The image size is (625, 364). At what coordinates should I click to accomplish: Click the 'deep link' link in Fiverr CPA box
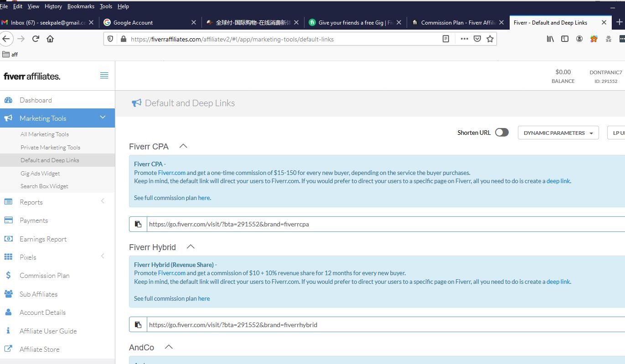tap(558, 181)
